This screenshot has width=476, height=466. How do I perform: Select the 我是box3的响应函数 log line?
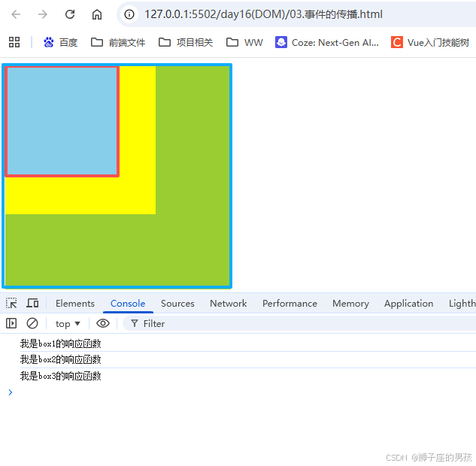(61, 376)
